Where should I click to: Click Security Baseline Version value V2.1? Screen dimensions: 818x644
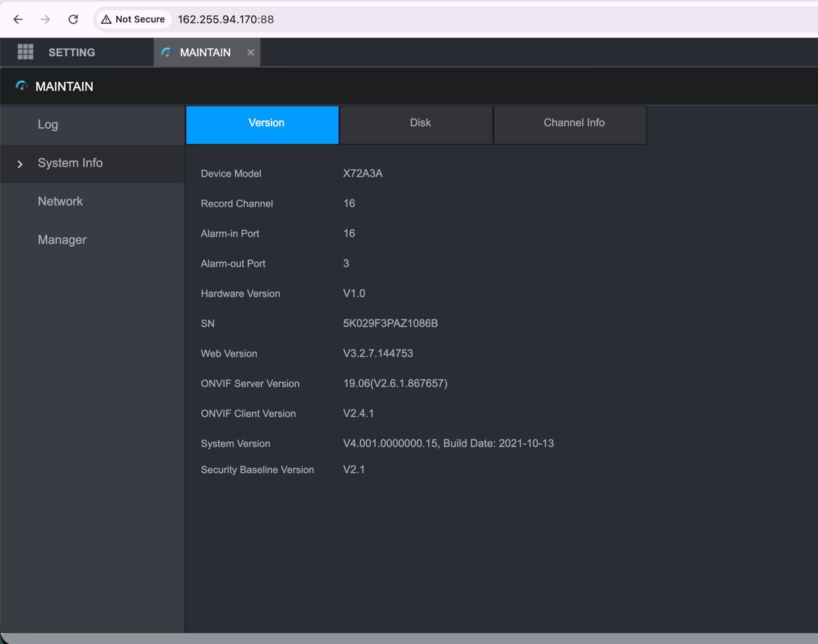354,470
